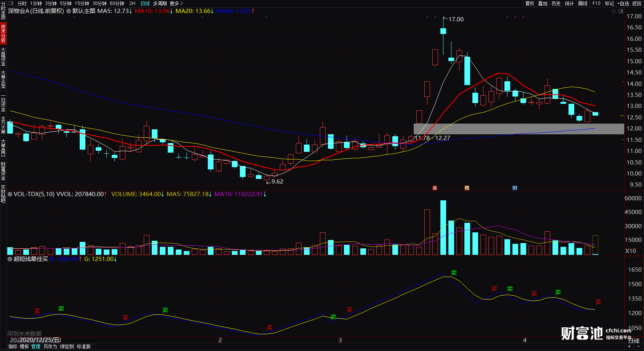Open 主力大单 sidebar tab
644x351 pixels.
click(x=3, y=125)
